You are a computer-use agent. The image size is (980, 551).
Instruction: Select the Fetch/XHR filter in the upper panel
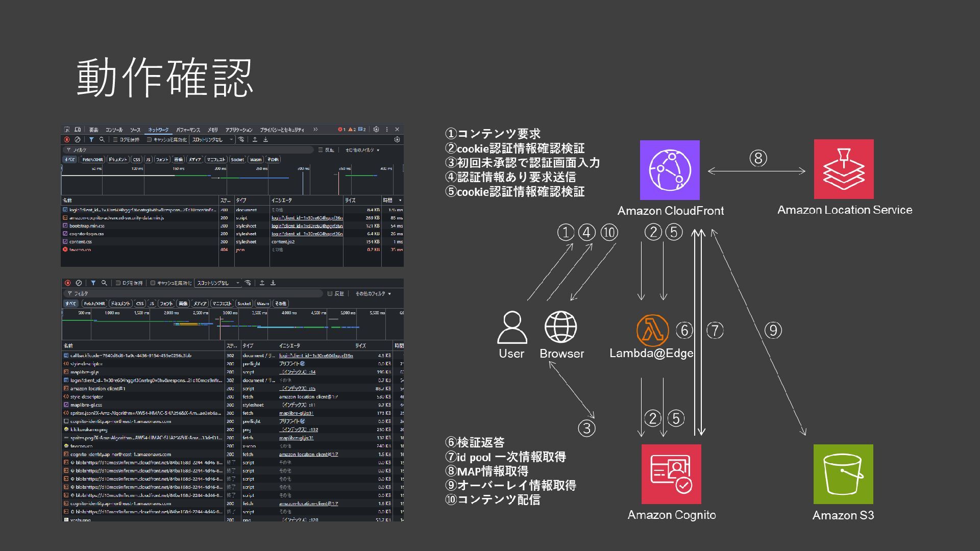pos(92,160)
